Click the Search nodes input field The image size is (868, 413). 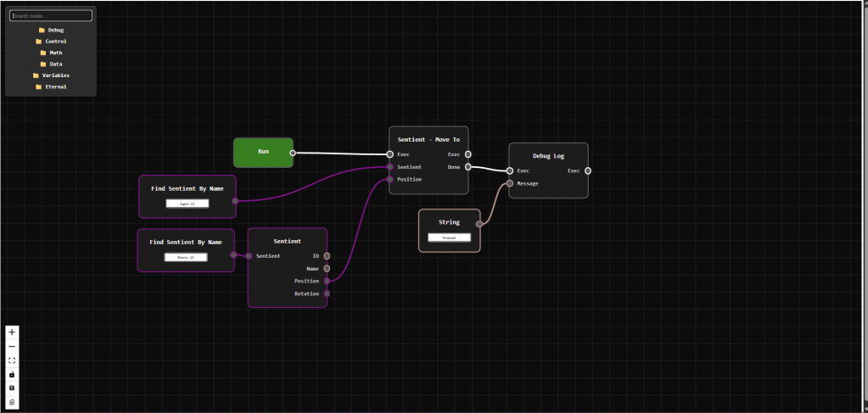point(51,16)
